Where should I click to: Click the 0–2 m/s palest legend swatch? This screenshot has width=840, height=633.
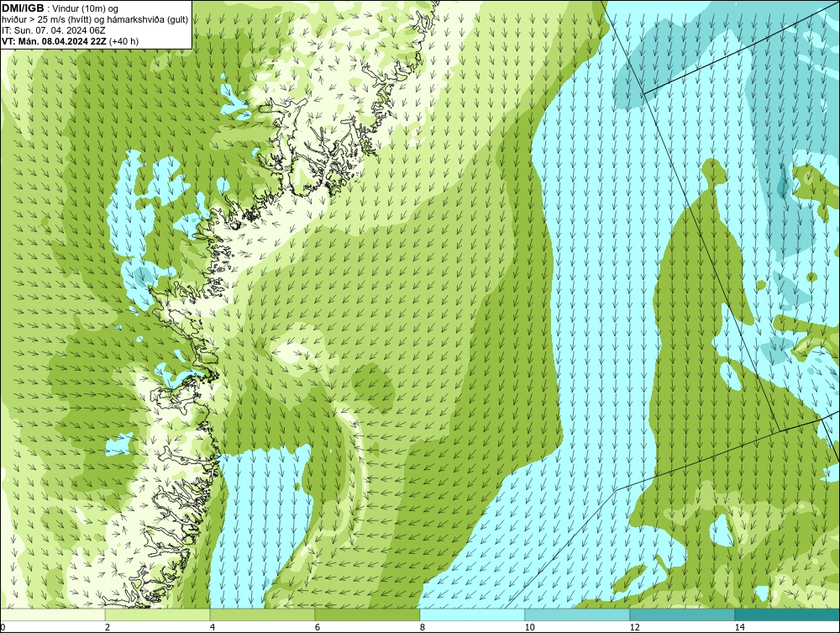(x=52, y=615)
